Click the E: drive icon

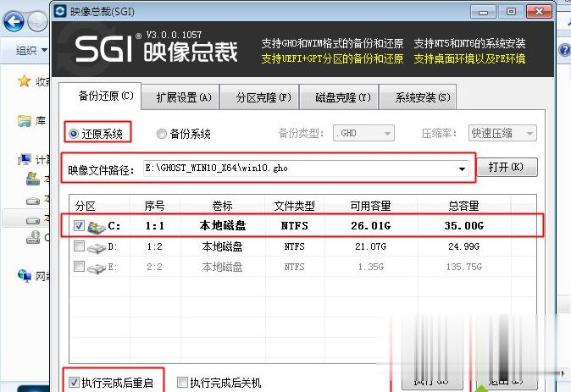pos(96,268)
